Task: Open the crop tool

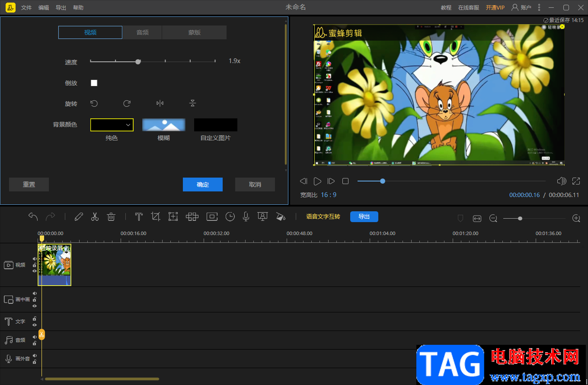Action: pos(156,217)
